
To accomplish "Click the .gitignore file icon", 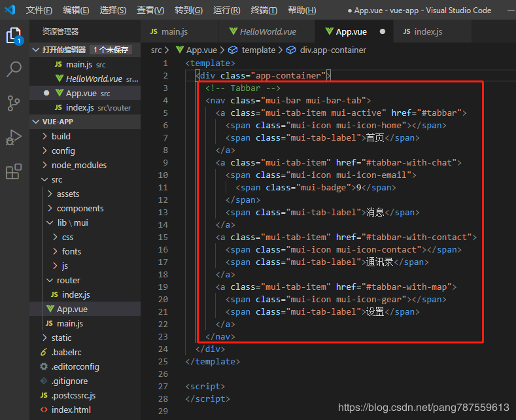I will pyautogui.click(x=43, y=381).
